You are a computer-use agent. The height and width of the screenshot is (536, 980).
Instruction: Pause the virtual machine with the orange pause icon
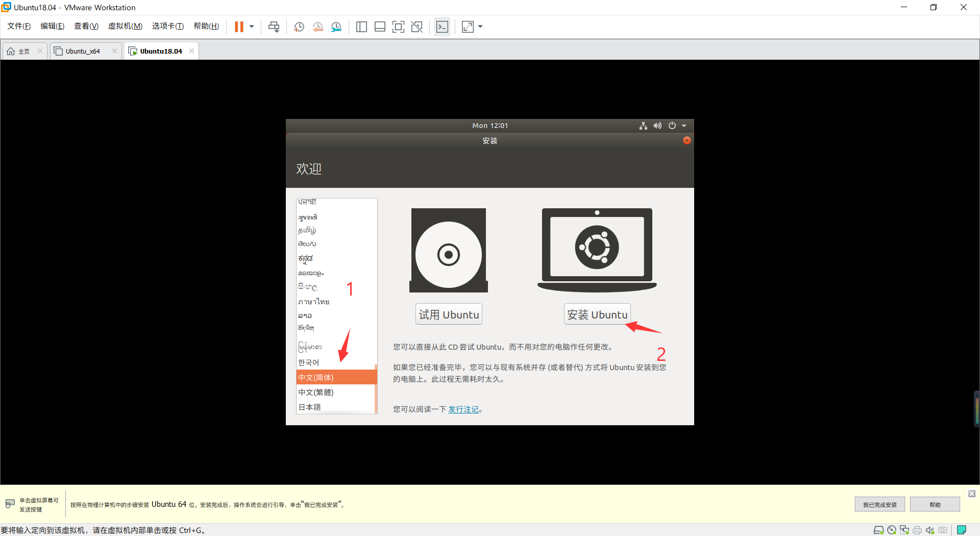point(239,27)
